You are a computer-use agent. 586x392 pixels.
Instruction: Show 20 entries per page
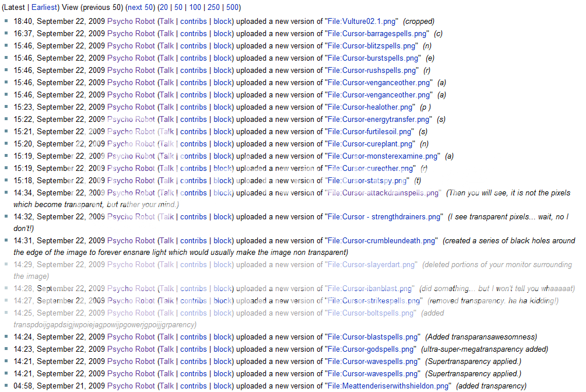point(165,8)
